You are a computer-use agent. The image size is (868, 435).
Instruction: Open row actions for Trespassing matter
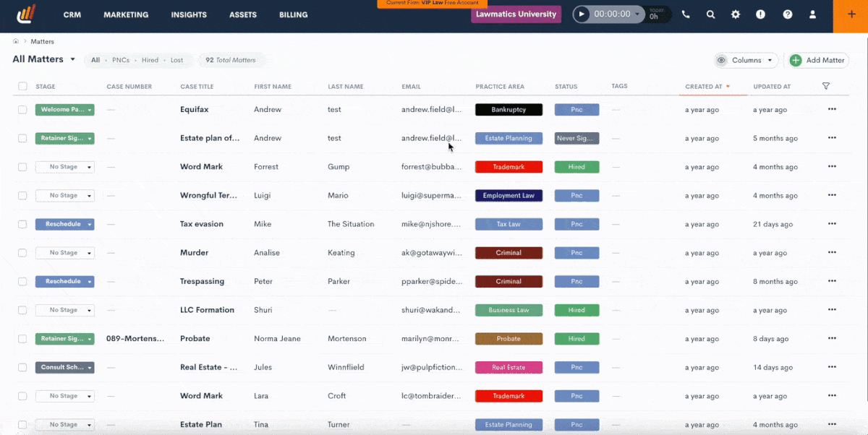832,281
